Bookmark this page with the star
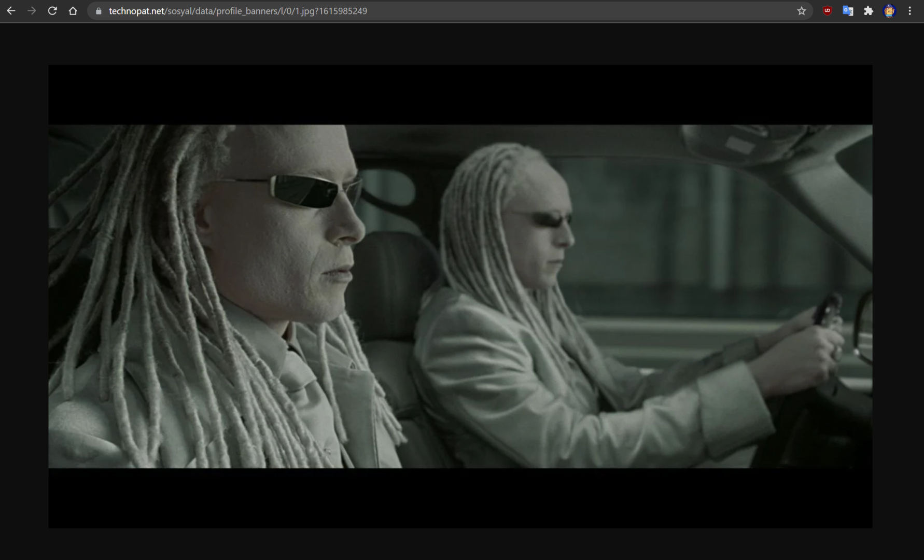Image resolution: width=924 pixels, height=560 pixels. tap(802, 11)
